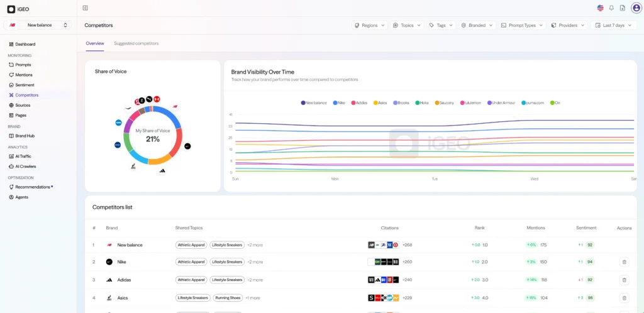Open the user profile avatar
Viewport: 644px width, 313px height.
636,8
